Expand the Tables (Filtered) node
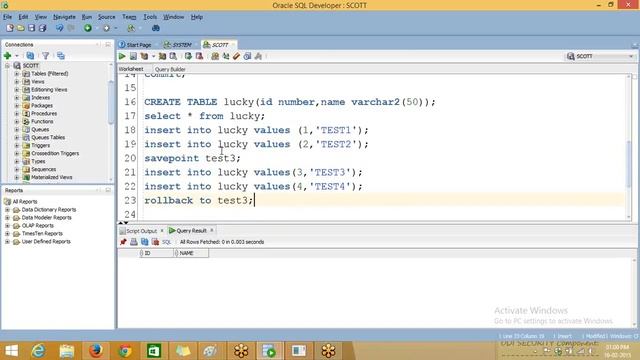The width and height of the screenshot is (640, 360). (17, 74)
